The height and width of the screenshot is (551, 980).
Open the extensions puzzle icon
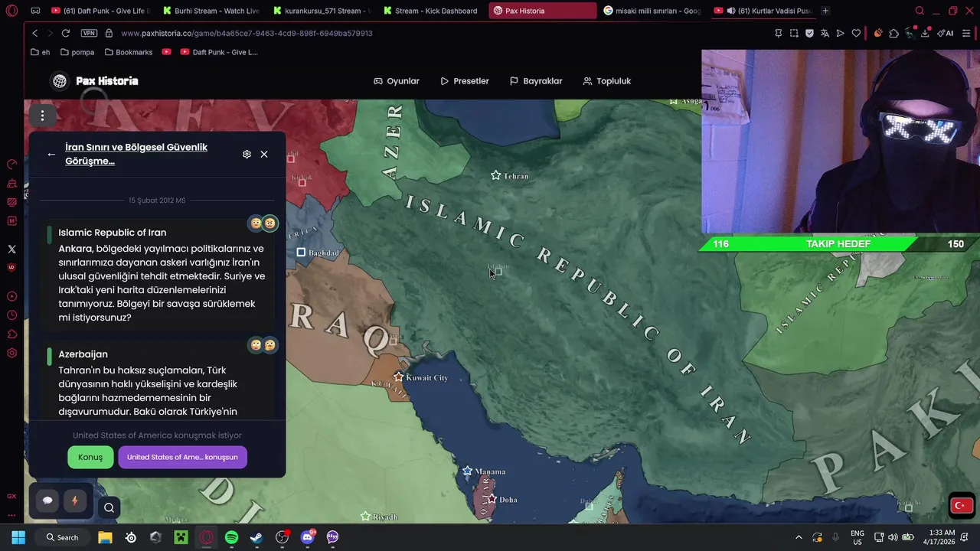[893, 33]
